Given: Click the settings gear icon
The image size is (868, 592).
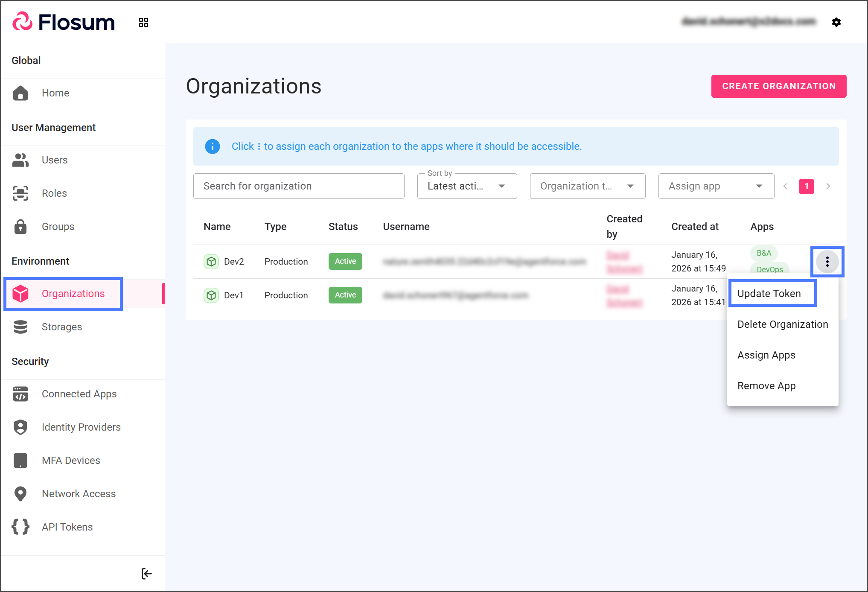Looking at the screenshot, I should 836,22.
